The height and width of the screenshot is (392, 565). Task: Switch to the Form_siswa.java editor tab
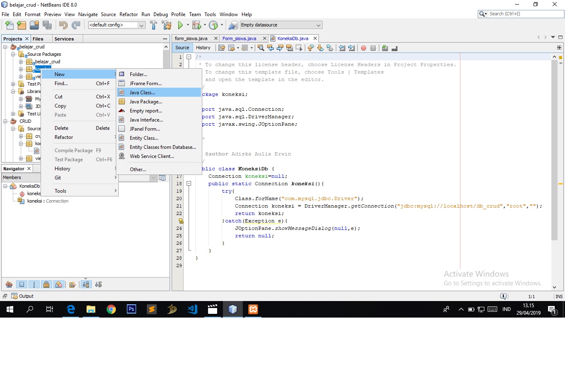coord(239,38)
